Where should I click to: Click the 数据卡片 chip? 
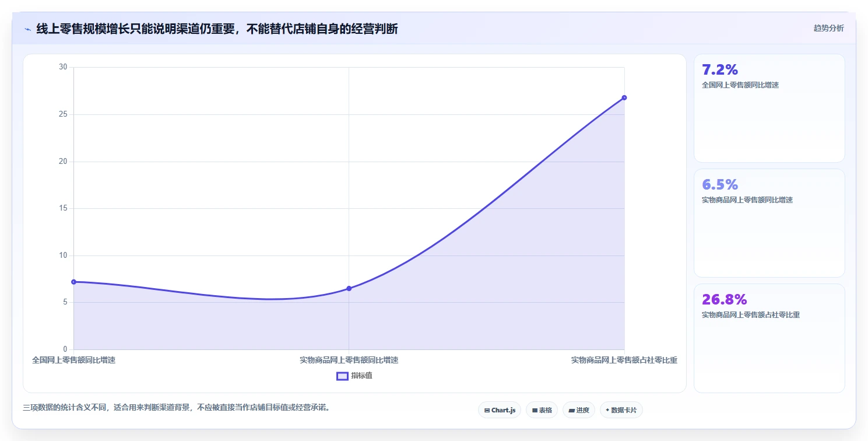pyautogui.click(x=621, y=410)
